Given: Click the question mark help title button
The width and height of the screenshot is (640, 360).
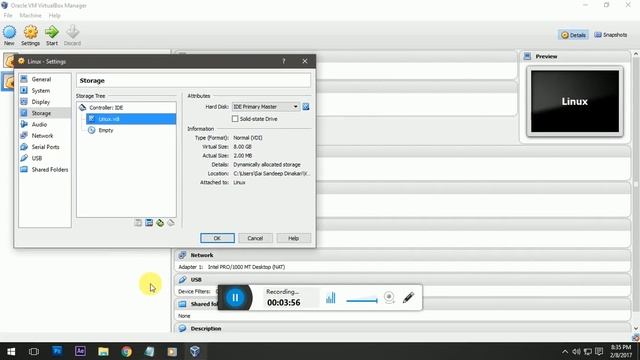Looking at the screenshot, I should pos(284,61).
